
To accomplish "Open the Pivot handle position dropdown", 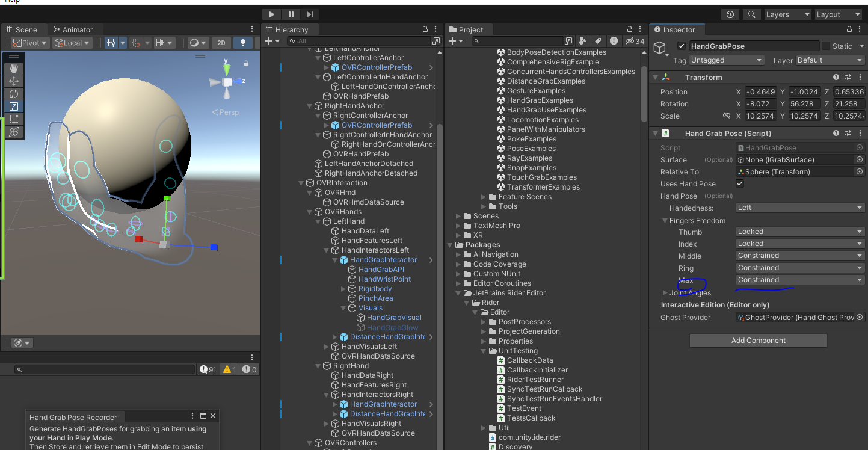I will click(31, 43).
